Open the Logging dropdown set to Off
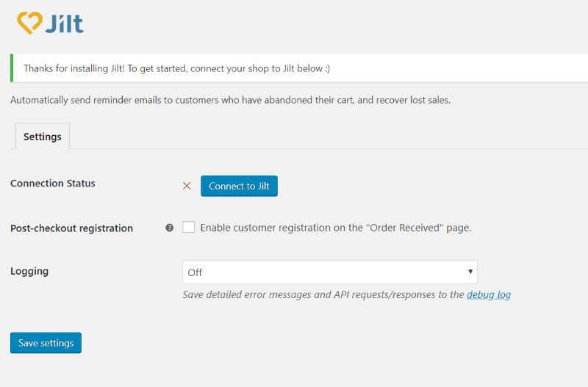This screenshot has height=387, width=588. 330,272
